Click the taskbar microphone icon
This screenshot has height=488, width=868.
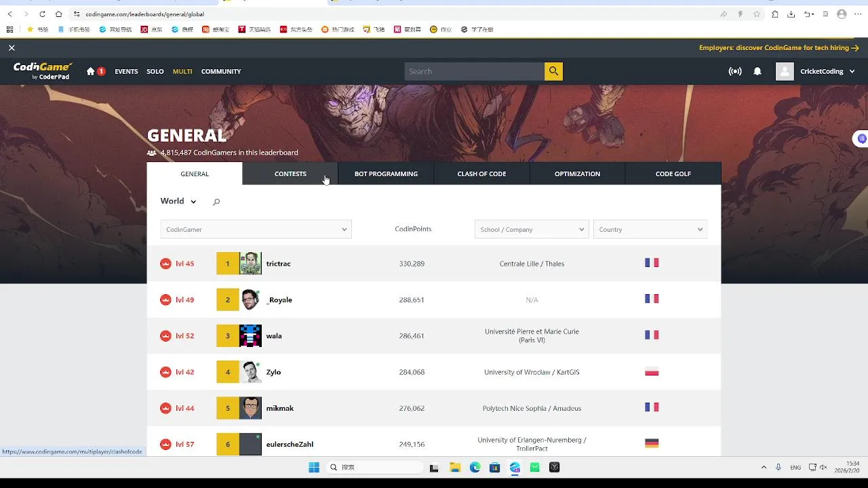(778, 467)
